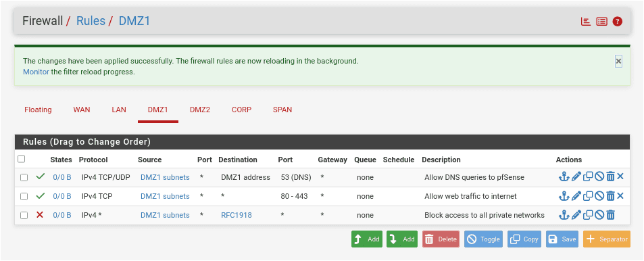The height and width of the screenshot is (261, 644).
Task: Click the orange Separator button
Action: 607,239
